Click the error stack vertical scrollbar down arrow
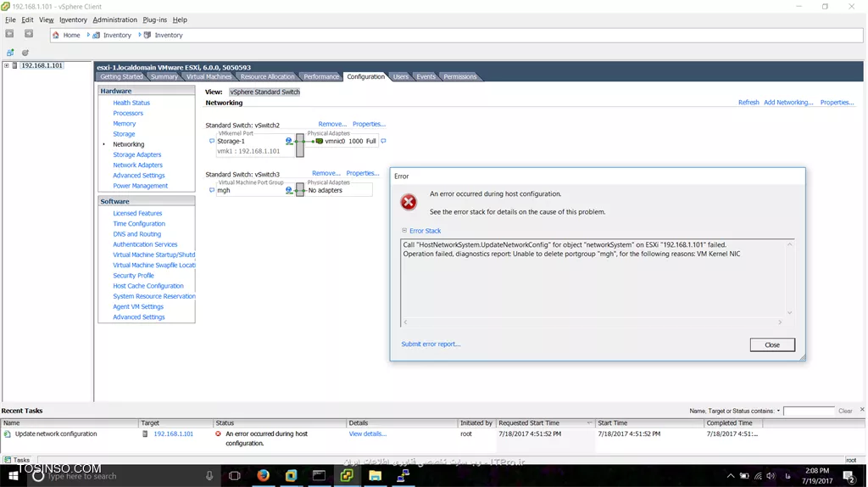 [x=789, y=312]
